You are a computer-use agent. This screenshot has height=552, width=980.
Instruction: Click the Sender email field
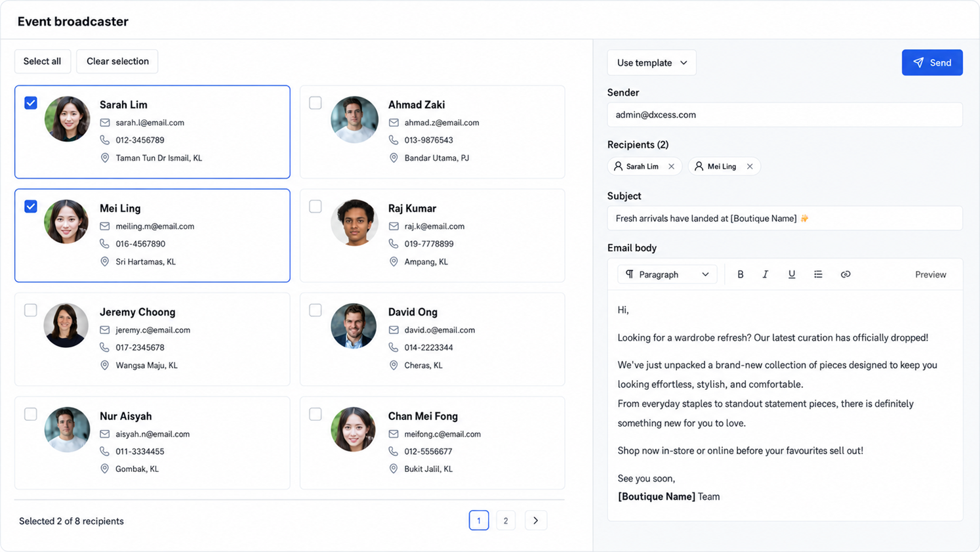785,115
